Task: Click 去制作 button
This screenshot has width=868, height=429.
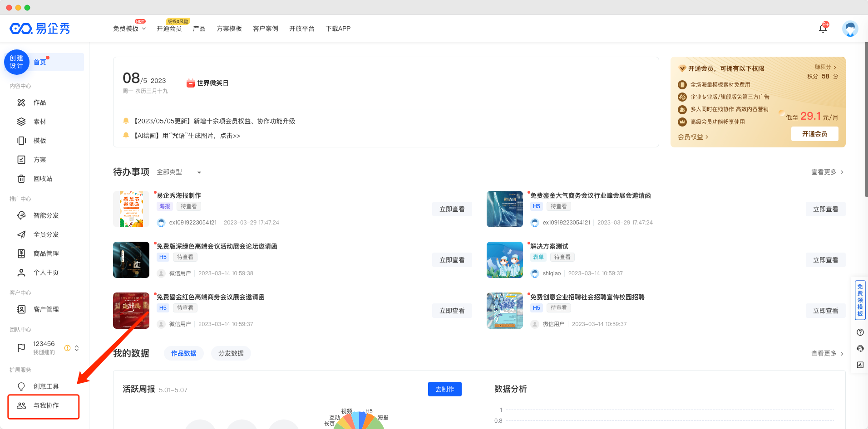Action: (445, 389)
